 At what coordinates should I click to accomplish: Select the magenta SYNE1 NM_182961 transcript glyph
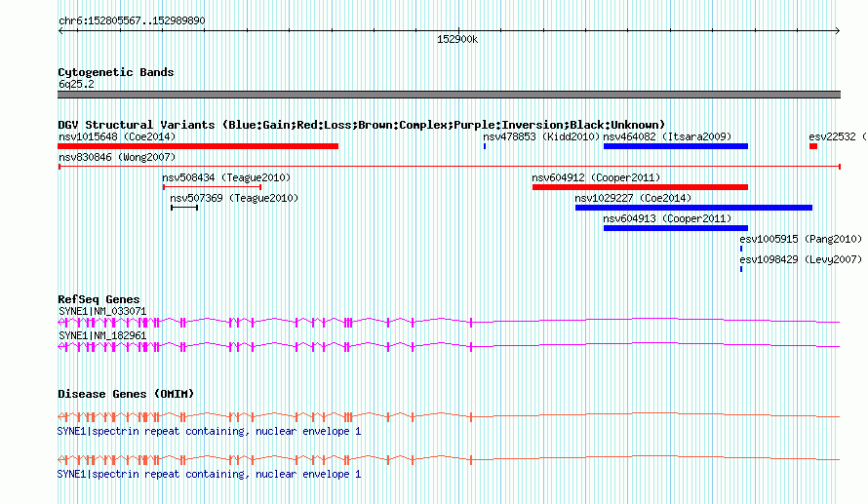[449, 346]
